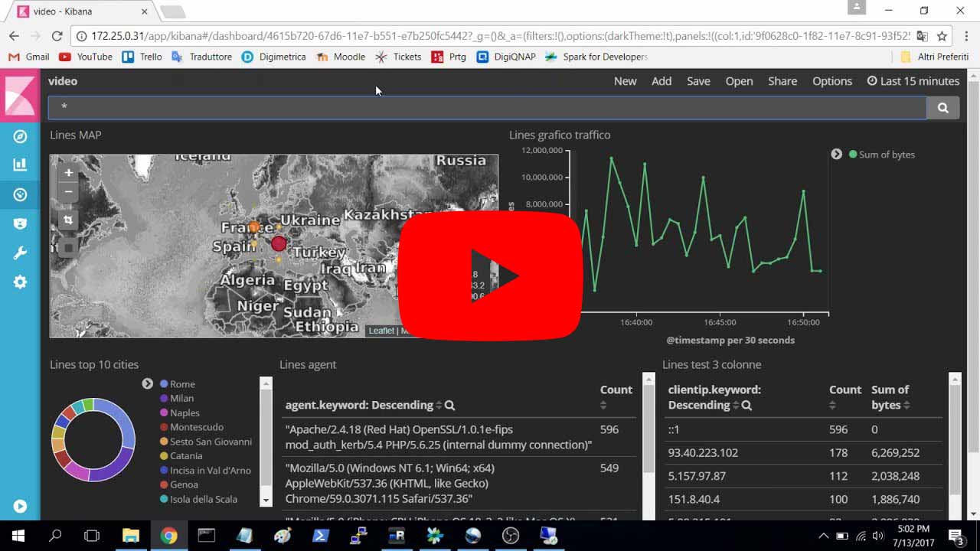
Task: Toggle the top 10 cities legend arrow
Action: click(147, 383)
